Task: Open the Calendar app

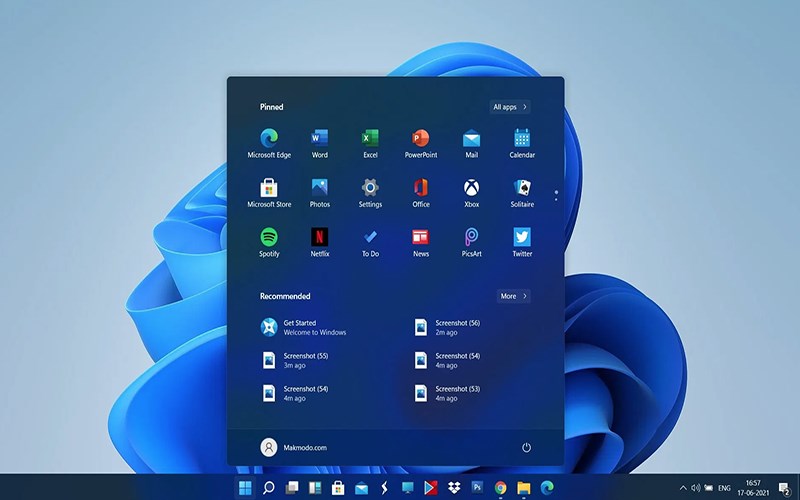Action: coord(522,143)
